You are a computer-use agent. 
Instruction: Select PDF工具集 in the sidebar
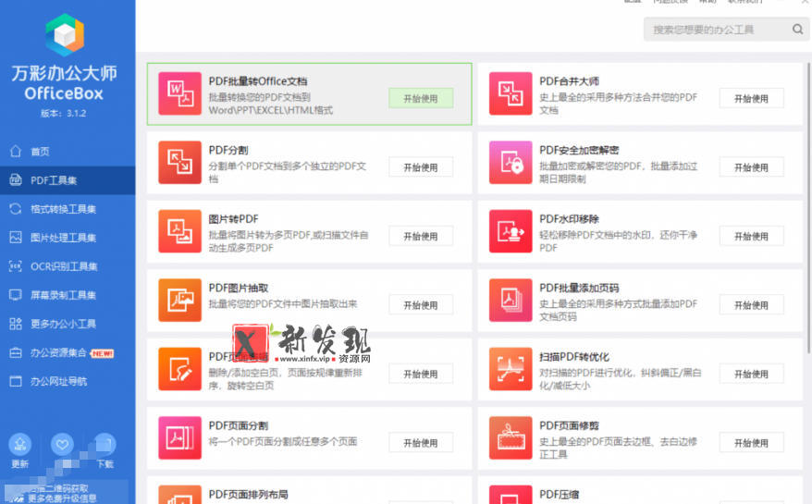(68, 180)
